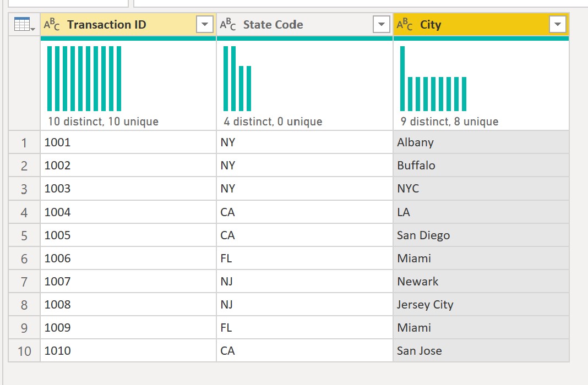Click Miami cell in row 9
Viewport: 588px width, 385px height.
[x=481, y=328]
